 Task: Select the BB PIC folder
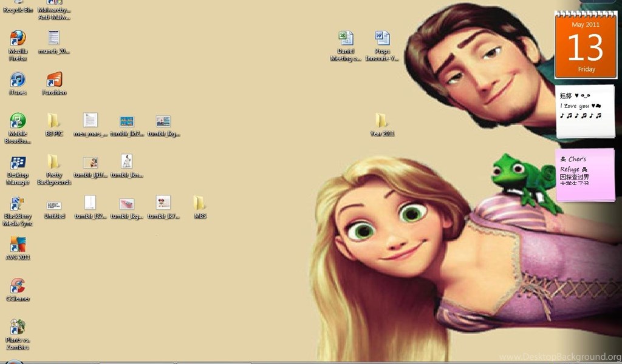pos(54,125)
